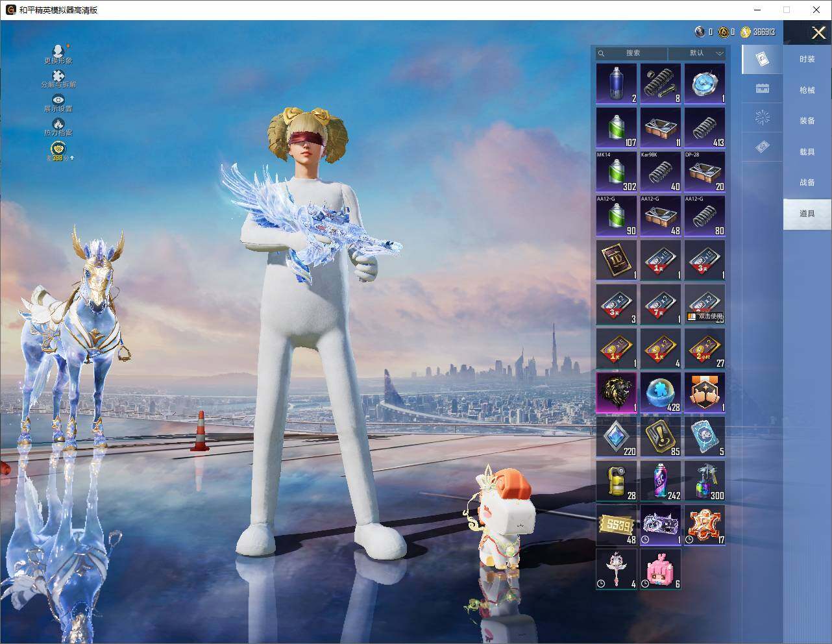Click the gold coin balance 366913

(758, 31)
